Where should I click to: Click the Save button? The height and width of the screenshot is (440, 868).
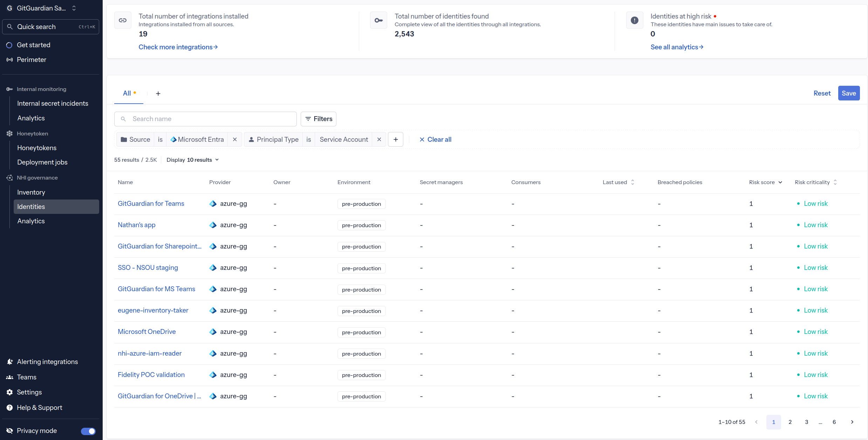point(849,93)
